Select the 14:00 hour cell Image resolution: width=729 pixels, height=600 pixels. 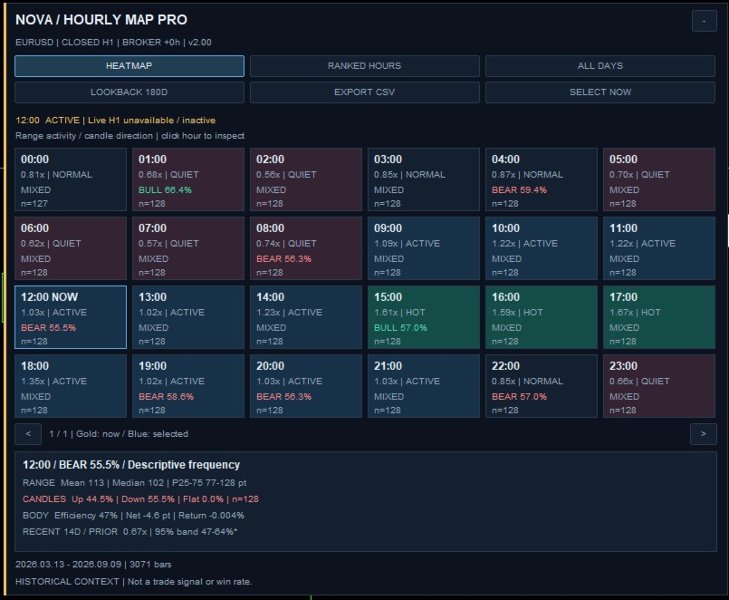click(x=306, y=317)
